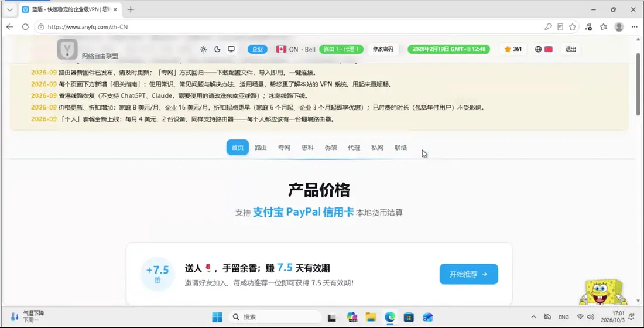Open the favorites list icon

pyautogui.click(x=604, y=27)
